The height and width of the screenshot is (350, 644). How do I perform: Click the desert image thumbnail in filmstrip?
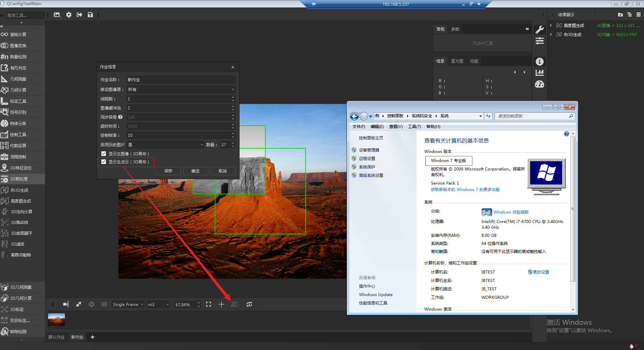coord(57,319)
